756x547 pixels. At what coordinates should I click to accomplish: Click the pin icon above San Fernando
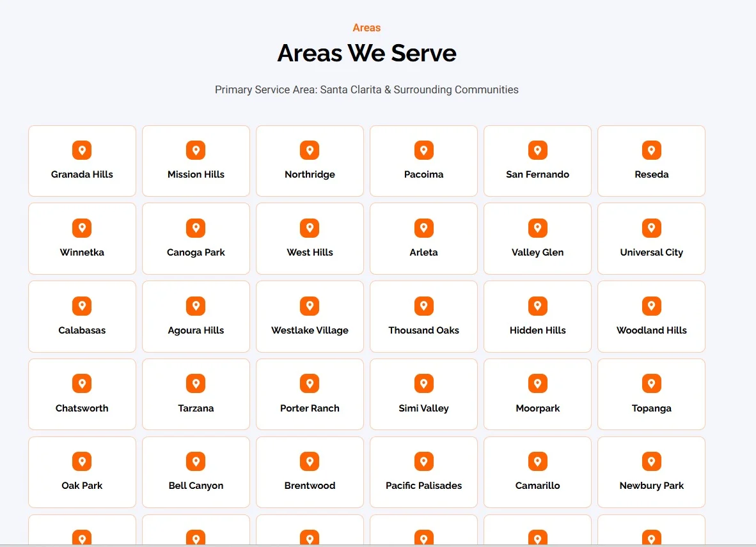[x=538, y=150]
